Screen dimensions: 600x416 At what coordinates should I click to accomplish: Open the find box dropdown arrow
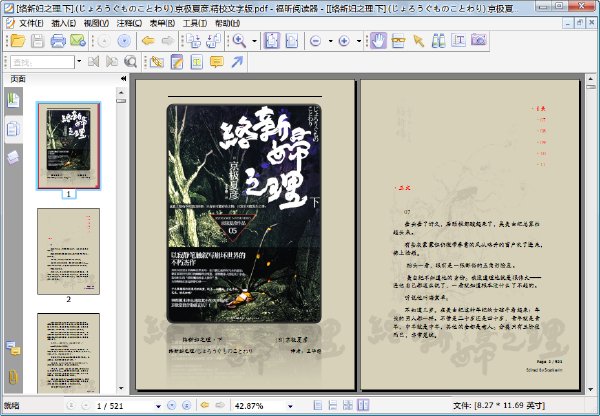pyautogui.click(x=79, y=61)
